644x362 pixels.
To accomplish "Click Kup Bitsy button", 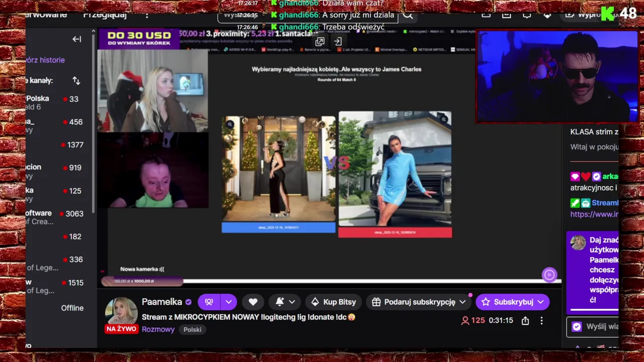I will pos(333,302).
